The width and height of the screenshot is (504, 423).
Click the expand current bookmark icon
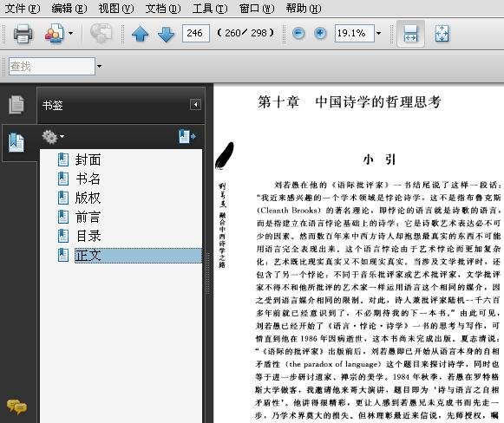tap(187, 136)
